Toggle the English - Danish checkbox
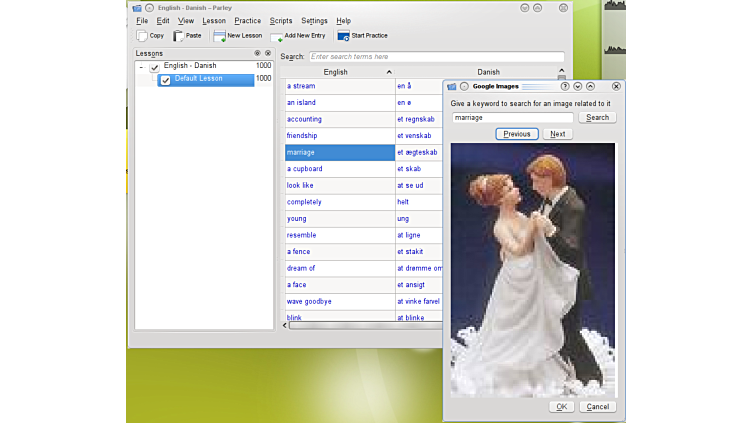Viewport: 752px width, 423px height. click(154, 67)
